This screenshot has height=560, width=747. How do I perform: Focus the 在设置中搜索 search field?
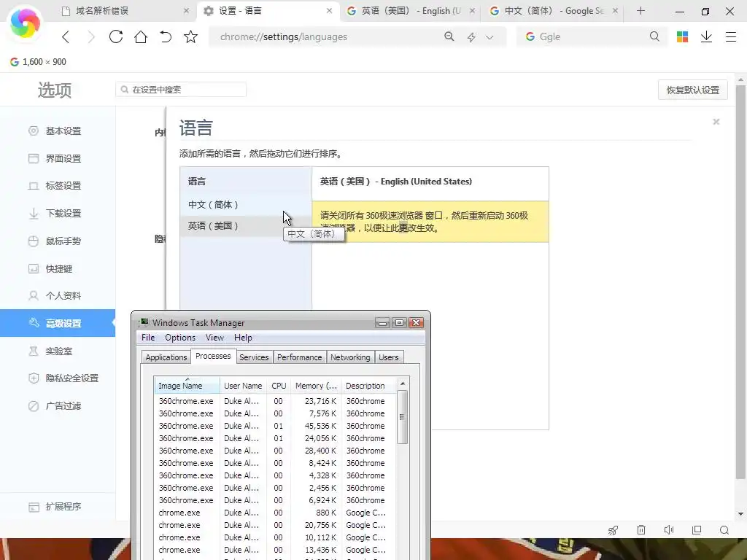[181, 90]
